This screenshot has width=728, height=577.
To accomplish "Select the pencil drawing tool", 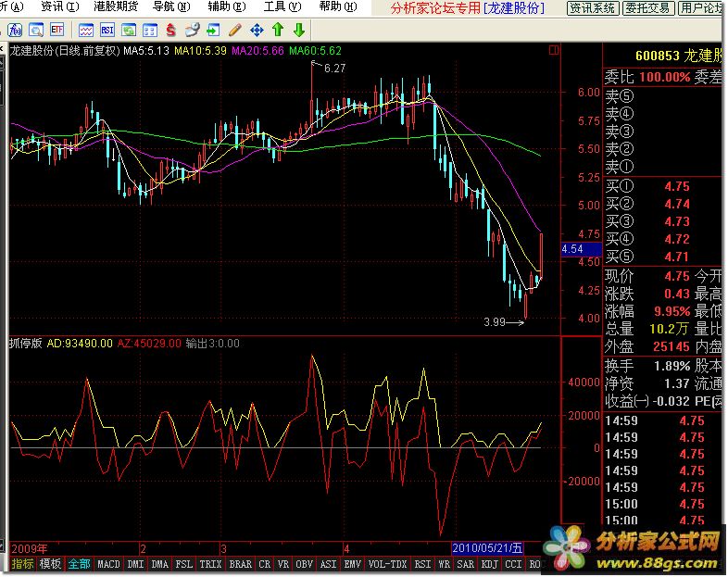I will click(x=235, y=31).
